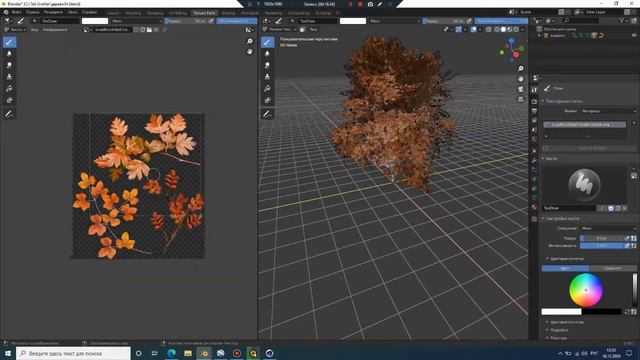Open the brush Blend dropdown in brush settings

[x=608, y=228]
